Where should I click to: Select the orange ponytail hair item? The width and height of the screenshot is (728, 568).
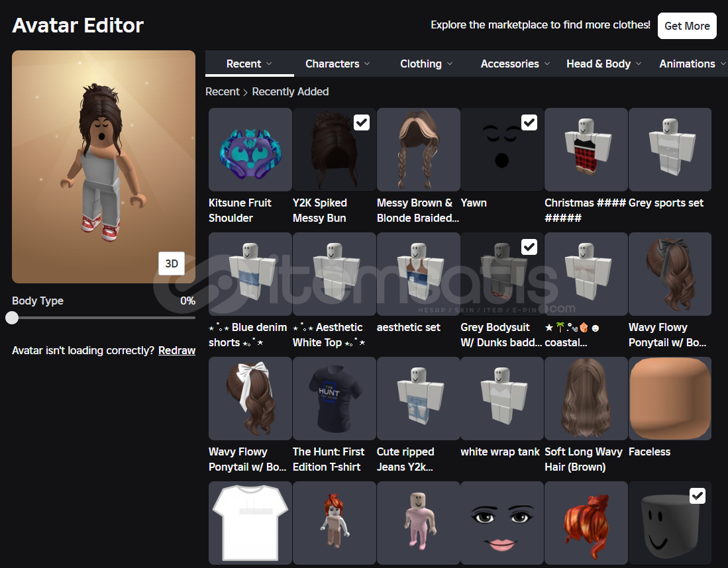[x=586, y=522]
